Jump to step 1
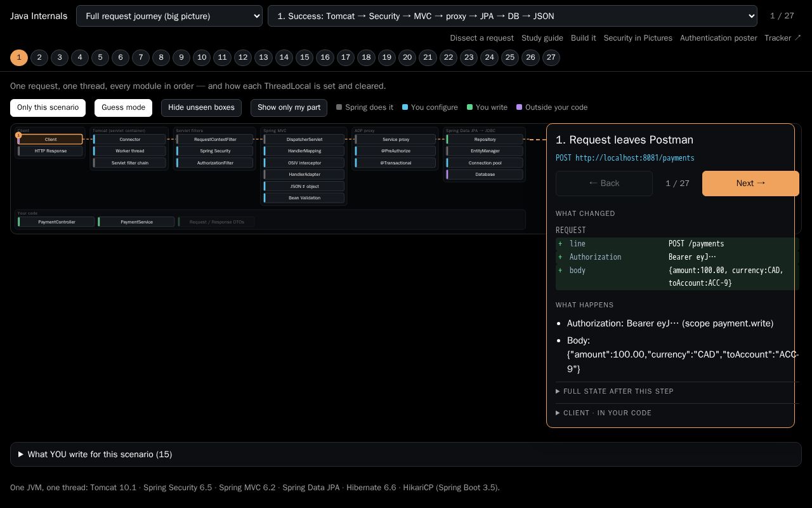This screenshot has width=812, height=508. 19,58
